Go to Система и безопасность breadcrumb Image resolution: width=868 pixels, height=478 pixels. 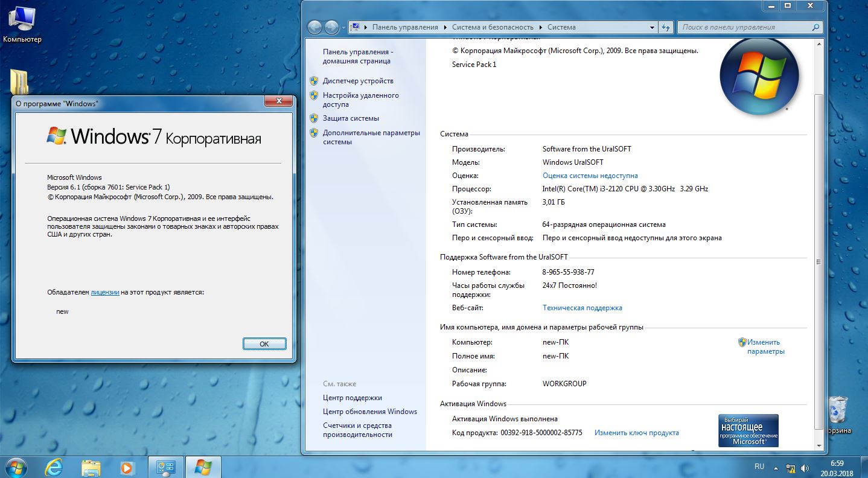click(x=493, y=27)
